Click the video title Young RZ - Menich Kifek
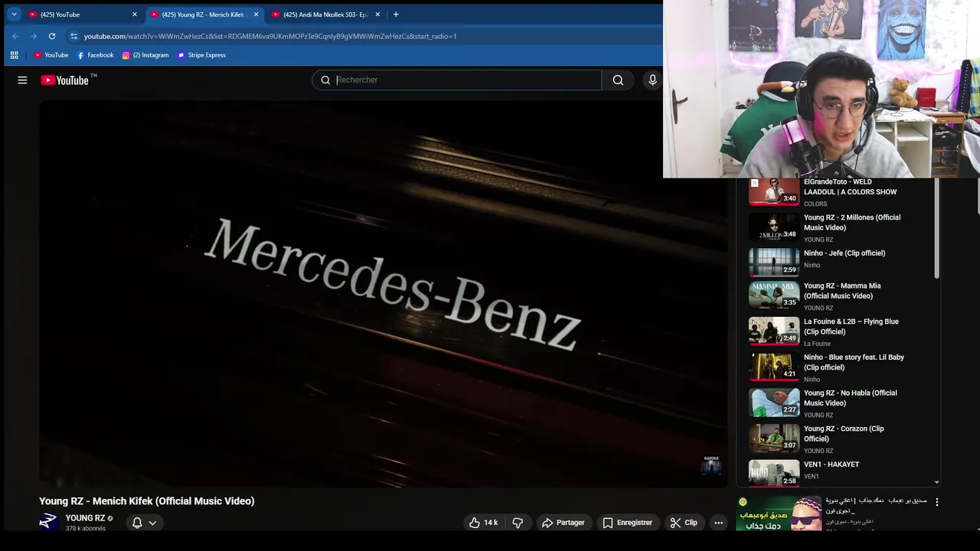The width and height of the screenshot is (980, 551). (x=147, y=501)
